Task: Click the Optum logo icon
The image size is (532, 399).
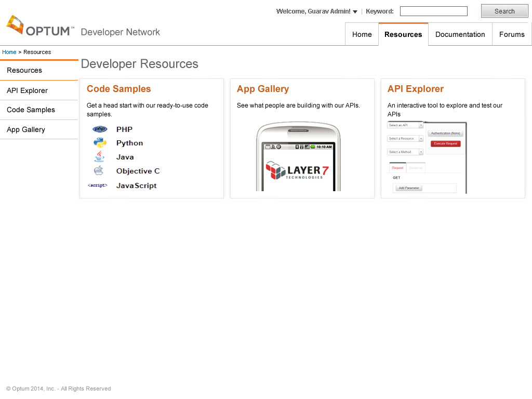Action: point(15,25)
